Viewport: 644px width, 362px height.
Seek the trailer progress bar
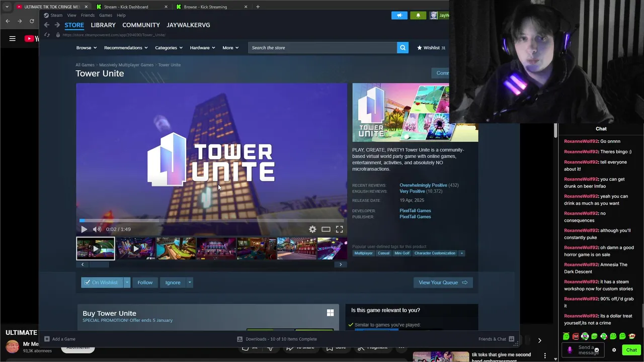211,220
